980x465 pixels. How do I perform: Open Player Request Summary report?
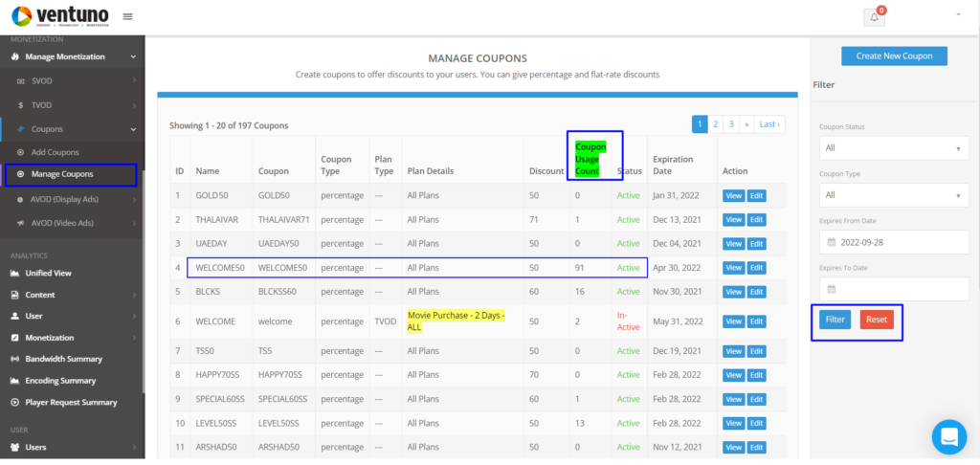(71, 403)
